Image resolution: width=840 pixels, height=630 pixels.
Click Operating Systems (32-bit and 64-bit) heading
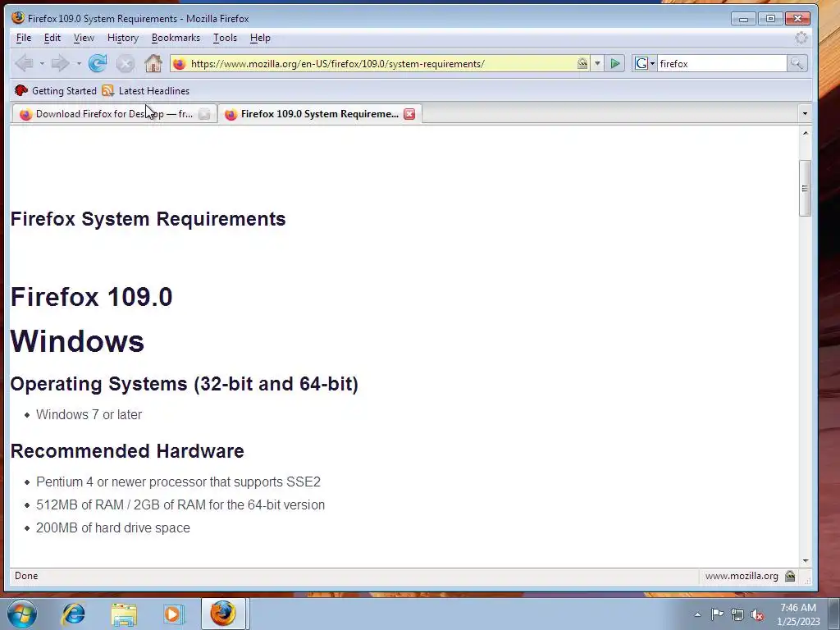185,384
